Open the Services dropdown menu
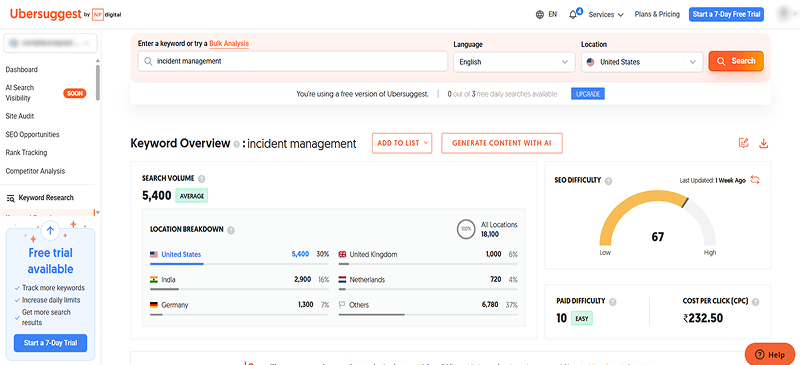Viewport: 802px width, 365px height. [x=606, y=14]
